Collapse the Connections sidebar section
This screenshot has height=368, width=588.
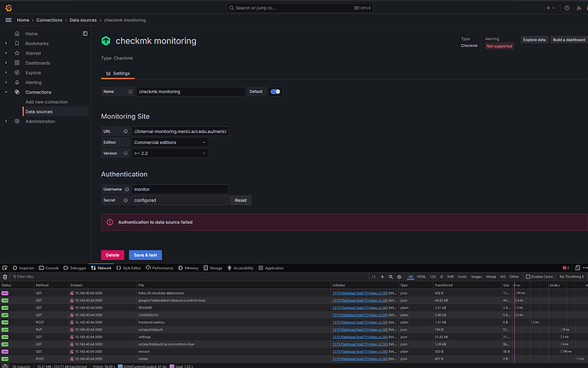[x=6, y=92]
